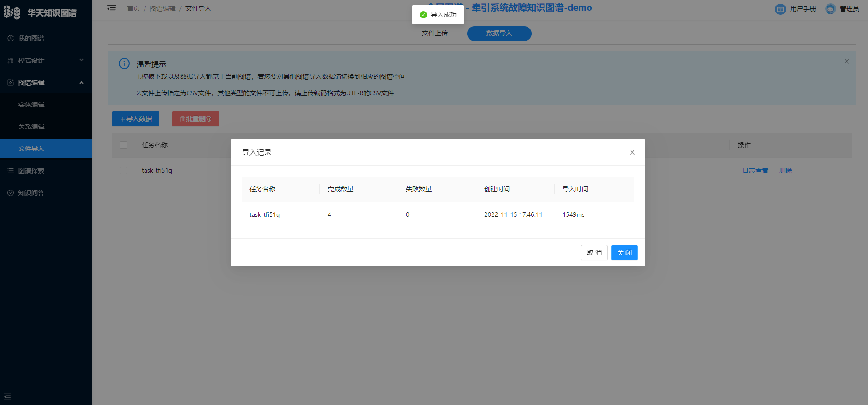Open 我的图谱 from the sidebar

31,38
